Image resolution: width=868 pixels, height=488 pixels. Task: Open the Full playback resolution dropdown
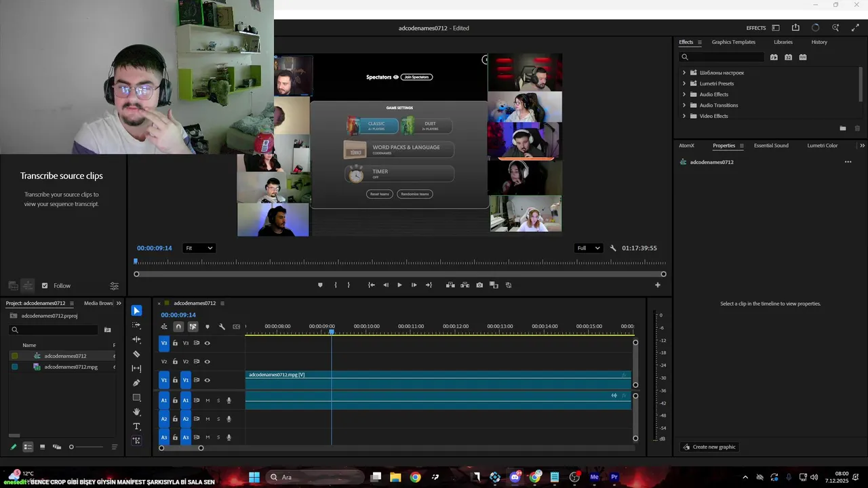(x=588, y=248)
